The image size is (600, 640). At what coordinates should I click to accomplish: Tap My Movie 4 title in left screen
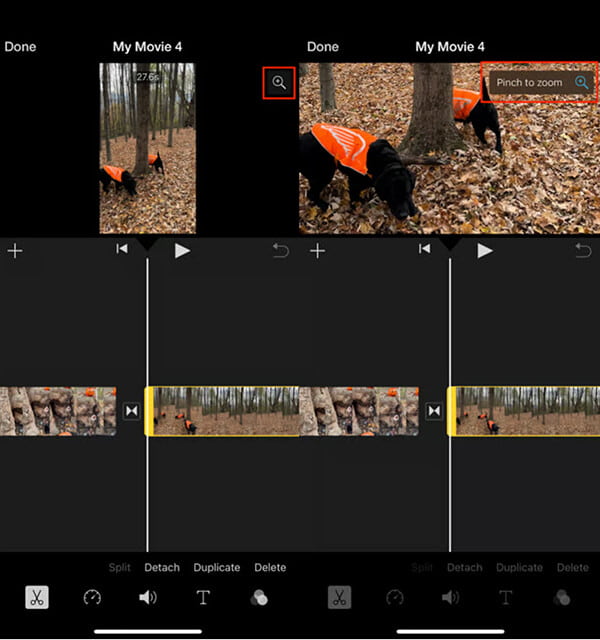click(147, 47)
